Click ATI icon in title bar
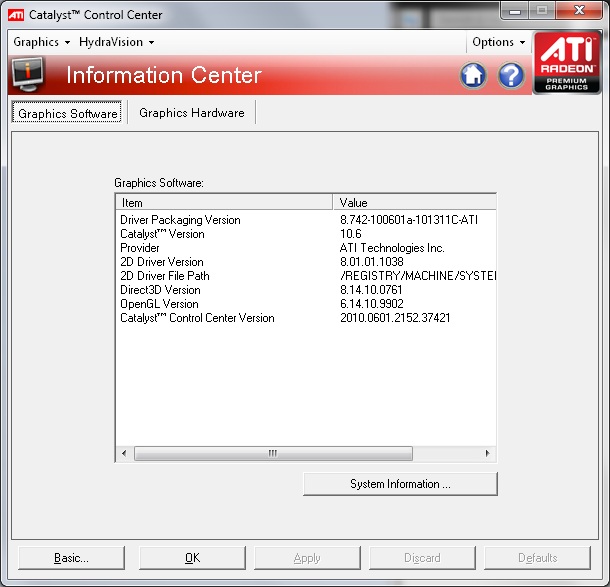The image size is (610, 587). pos(16,15)
